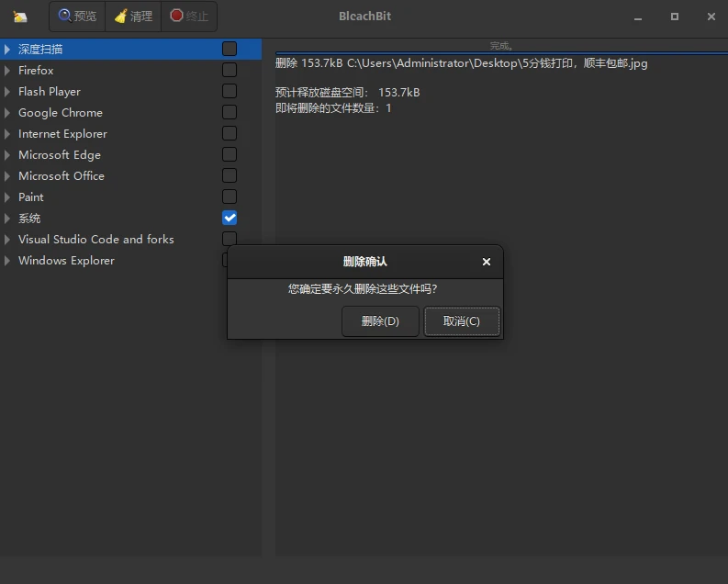Expand the Internet Explorer tree node

click(x=7, y=134)
